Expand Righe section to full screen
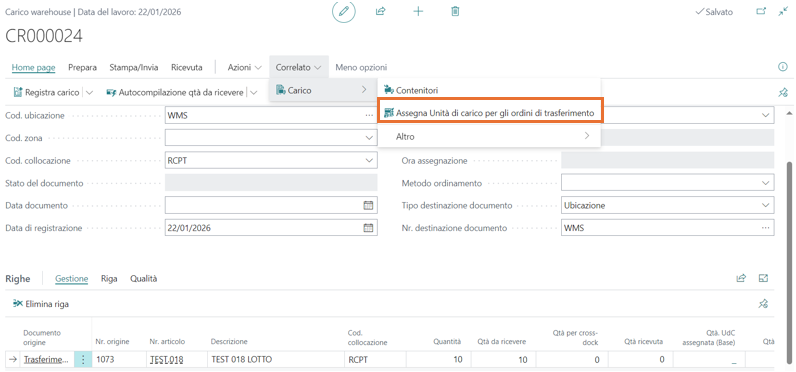 pyautogui.click(x=763, y=278)
